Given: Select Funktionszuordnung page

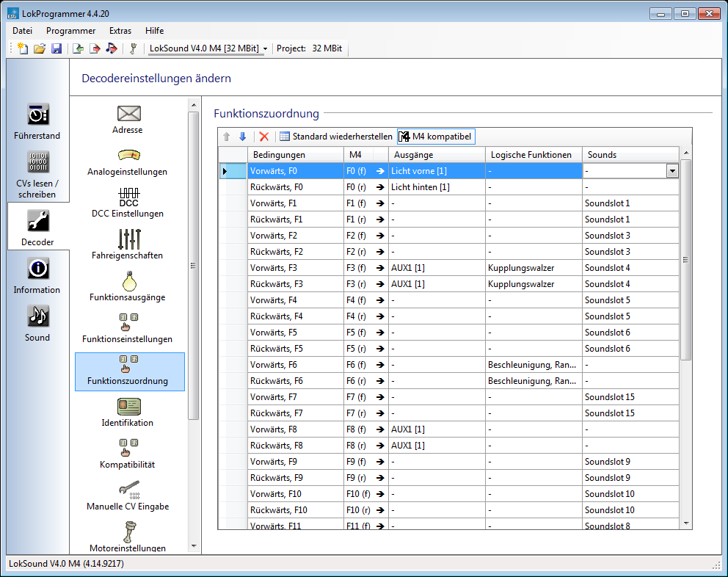Looking at the screenshot, I should tap(130, 371).
